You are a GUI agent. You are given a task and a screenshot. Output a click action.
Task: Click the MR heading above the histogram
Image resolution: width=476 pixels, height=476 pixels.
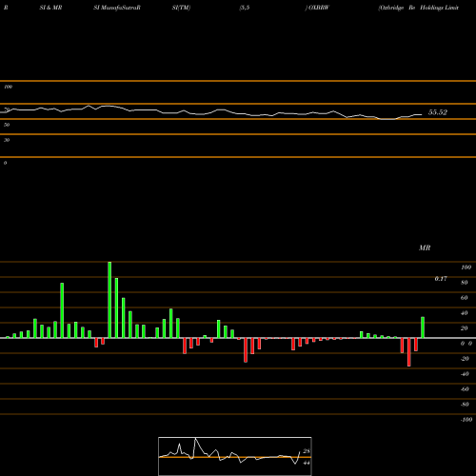click(425, 248)
